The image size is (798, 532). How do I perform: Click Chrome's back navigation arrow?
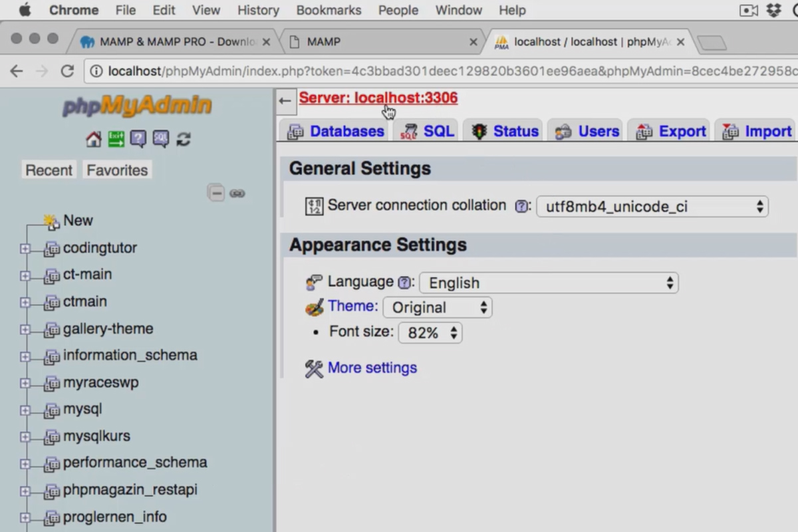[17, 71]
